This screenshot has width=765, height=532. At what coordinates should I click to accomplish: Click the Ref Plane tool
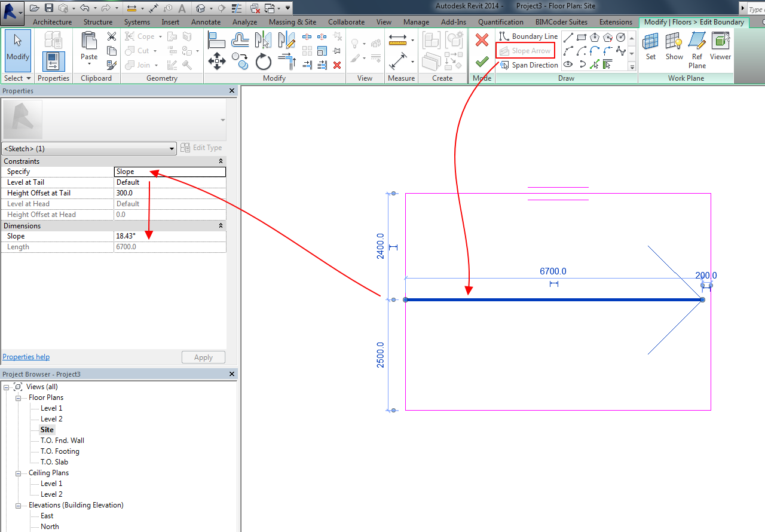[x=697, y=50]
